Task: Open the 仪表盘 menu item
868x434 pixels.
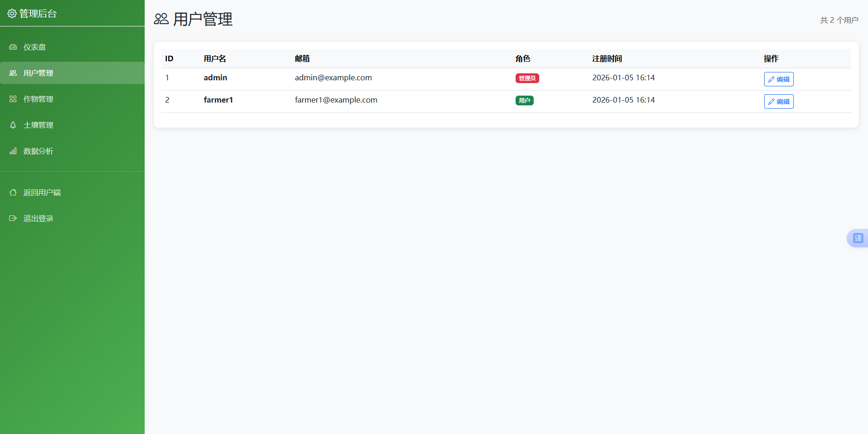Action: point(72,47)
